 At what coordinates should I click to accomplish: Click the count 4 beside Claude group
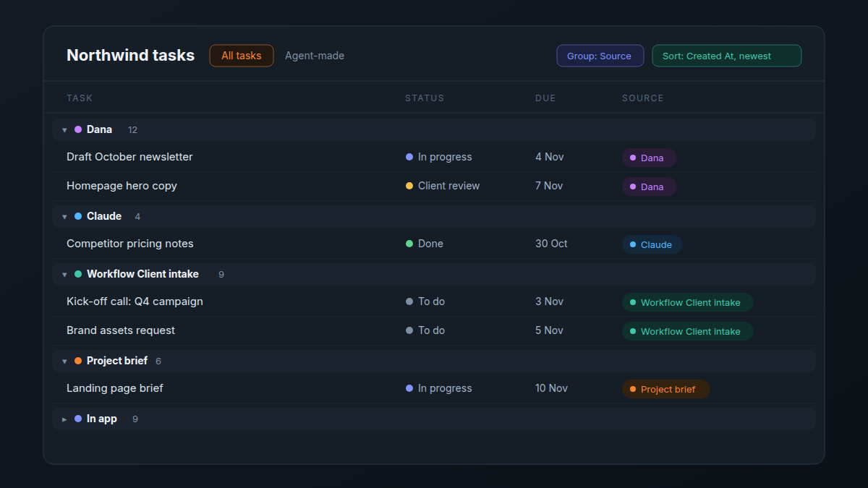coord(137,217)
